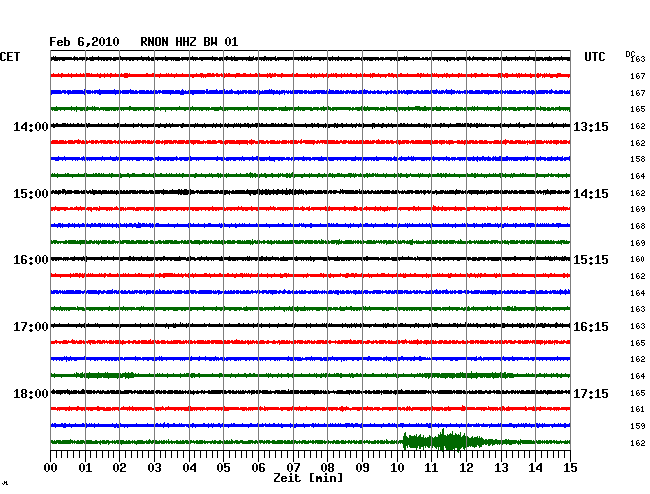Select the 17:00 CET time label
The width and height of the screenshot is (650, 494).
[x=31, y=327]
